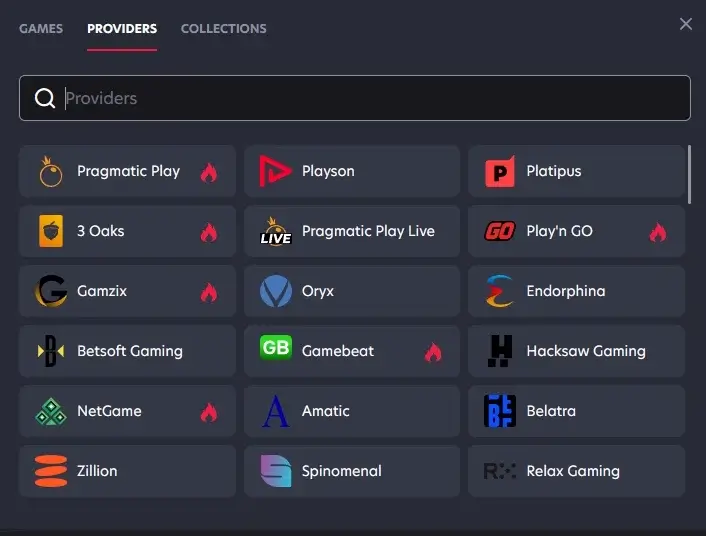Choose the Gamebeat provider label
Image resolution: width=706 pixels, height=536 pixels.
pos(338,351)
